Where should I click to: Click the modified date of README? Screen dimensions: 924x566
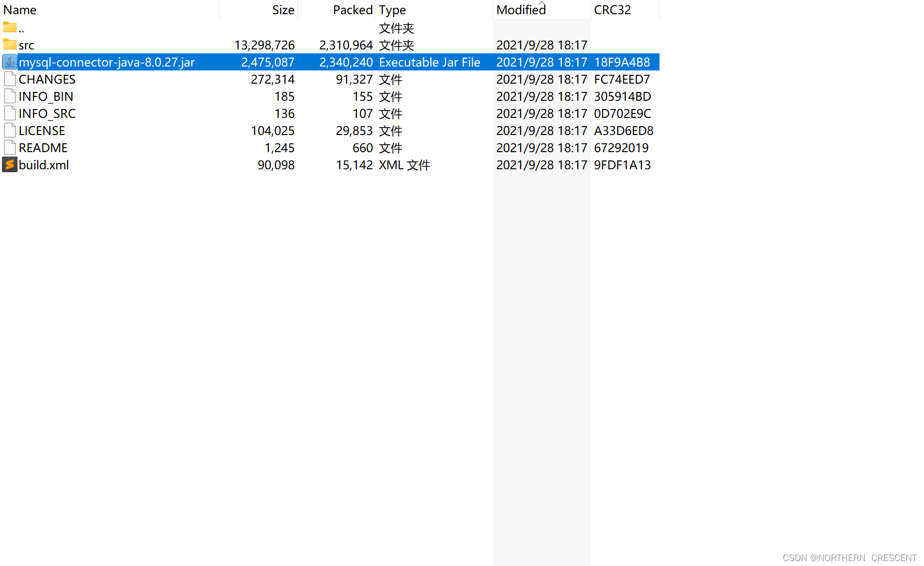coord(542,148)
